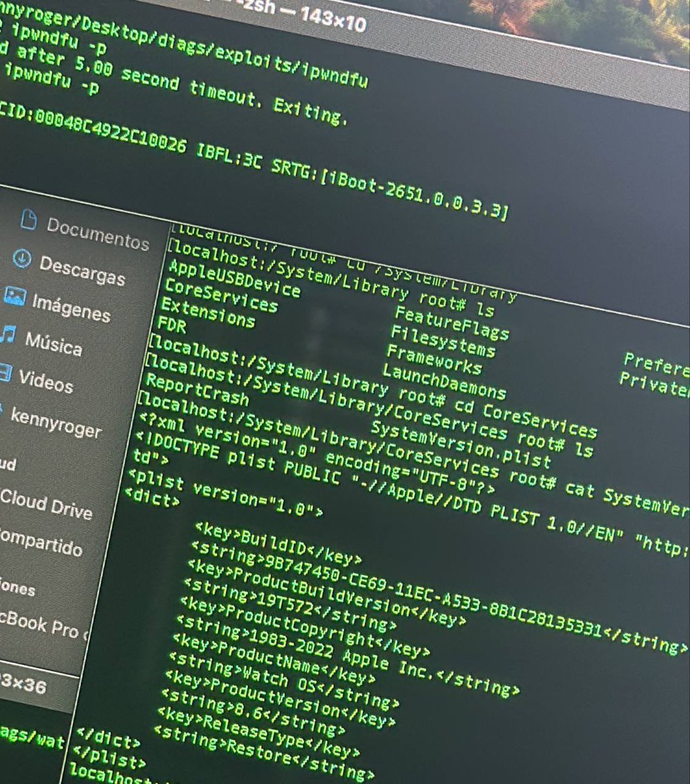Screen dimensions: 690x784
Task: Click the xml version declaration line
Action: [x=317, y=450]
